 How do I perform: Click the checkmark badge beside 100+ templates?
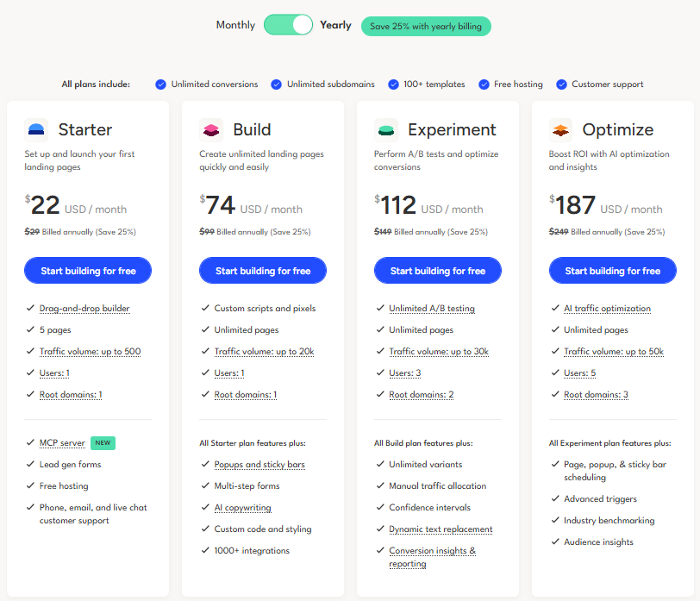click(x=393, y=85)
